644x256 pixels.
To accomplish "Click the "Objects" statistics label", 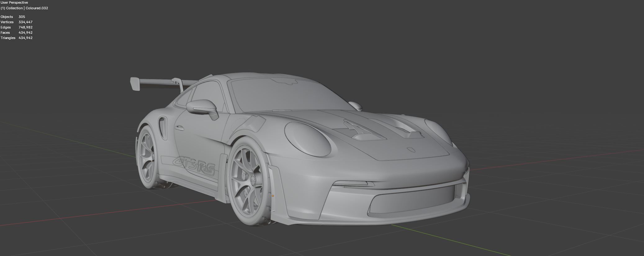I will click(7, 17).
